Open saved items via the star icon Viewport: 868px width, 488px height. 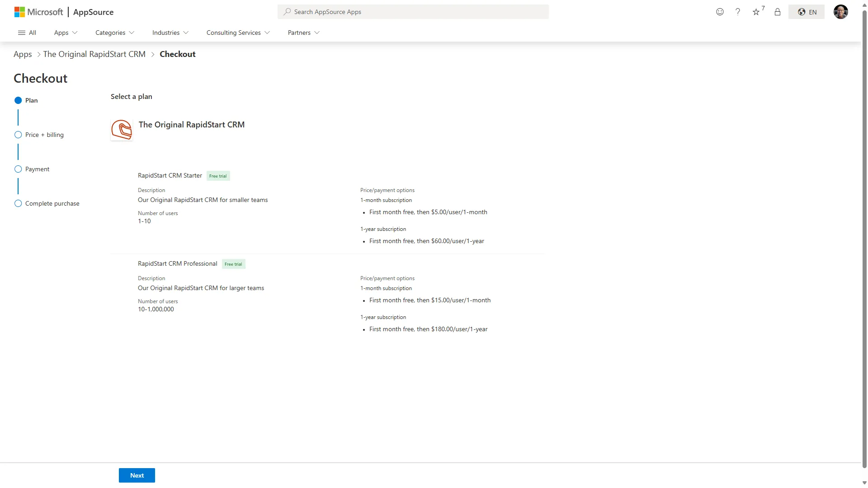coord(756,12)
